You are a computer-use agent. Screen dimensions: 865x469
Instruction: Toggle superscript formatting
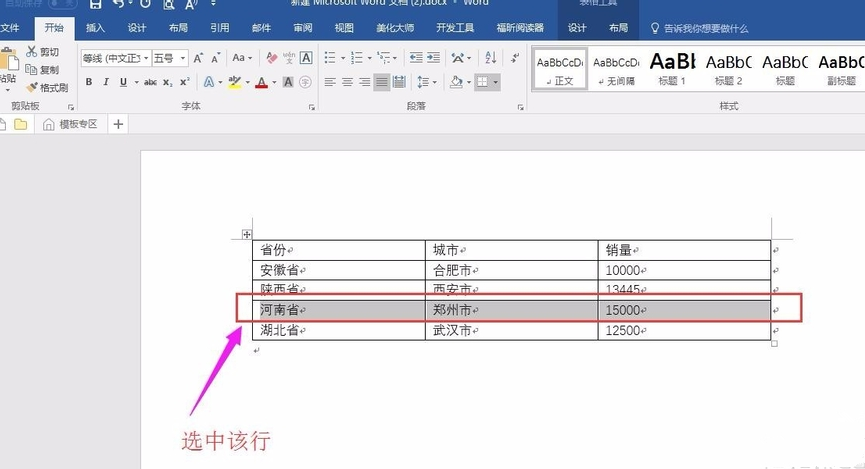(x=185, y=82)
